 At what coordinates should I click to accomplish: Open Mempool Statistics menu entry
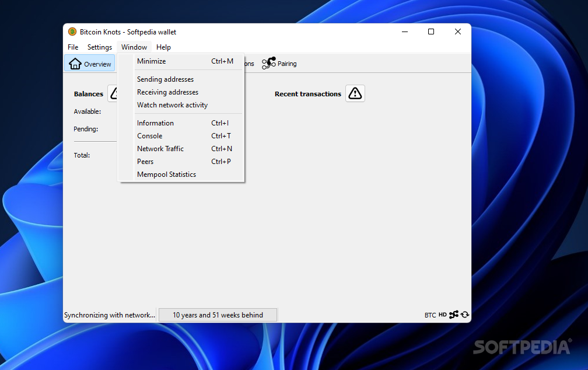[x=181, y=174]
